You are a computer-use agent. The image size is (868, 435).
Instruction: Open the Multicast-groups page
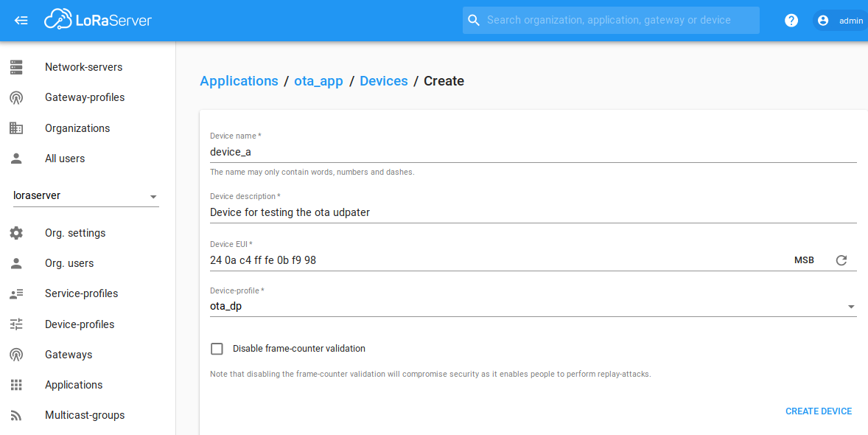click(84, 414)
